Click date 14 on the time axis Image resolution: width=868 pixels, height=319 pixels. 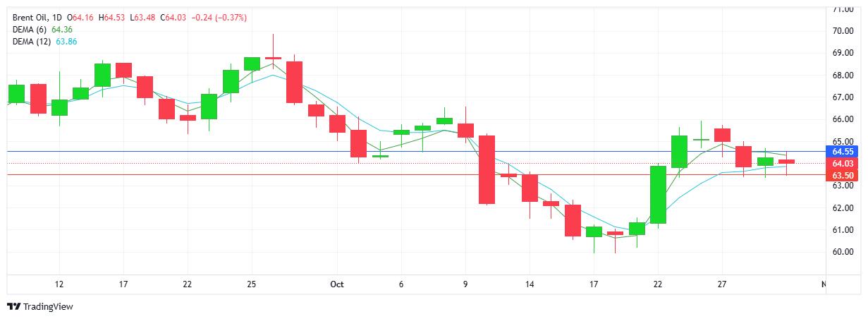pyautogui.click(x=530, y=284)
